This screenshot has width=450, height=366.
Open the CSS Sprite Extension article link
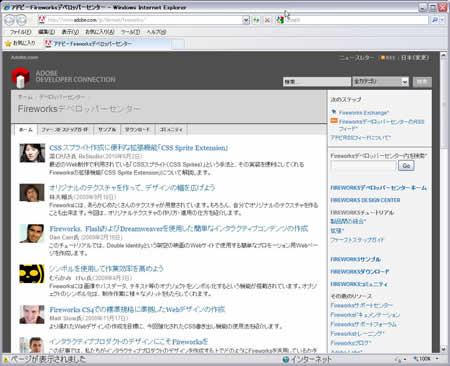[x=139, y=148]
